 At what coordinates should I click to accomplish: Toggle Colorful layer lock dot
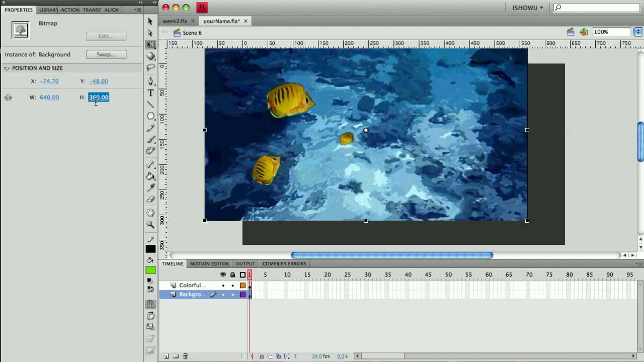point(232,286)
